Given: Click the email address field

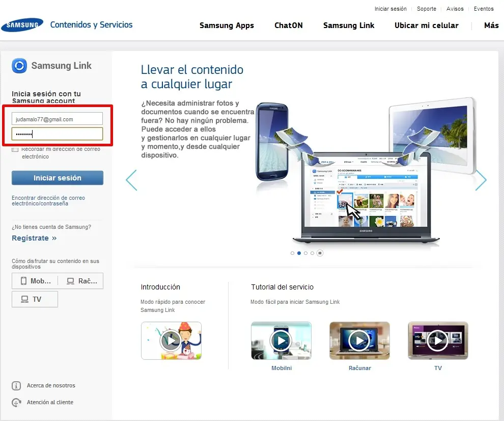Looking at the screenshot, I should pos(57,119).
